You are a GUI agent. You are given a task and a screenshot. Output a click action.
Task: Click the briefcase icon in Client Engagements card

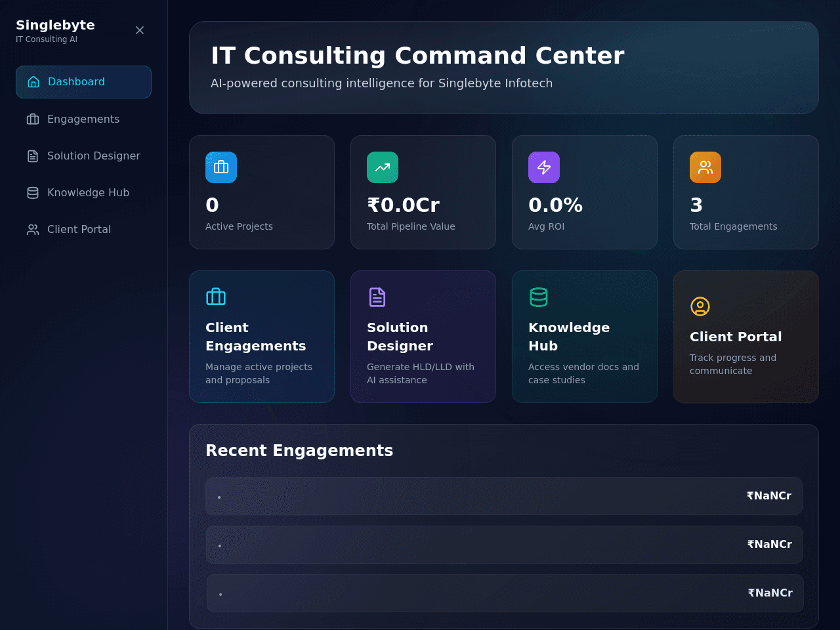216,297
